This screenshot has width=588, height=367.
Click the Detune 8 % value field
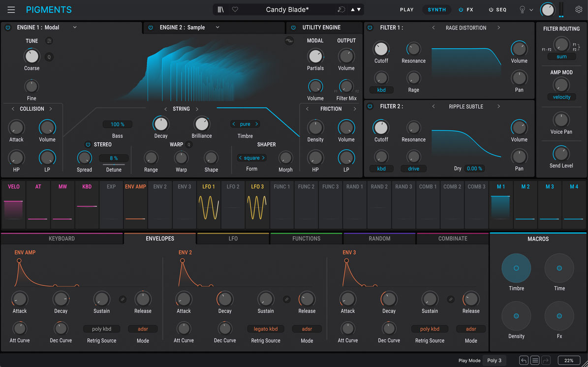pyautogui.click(x=114, y=158)
